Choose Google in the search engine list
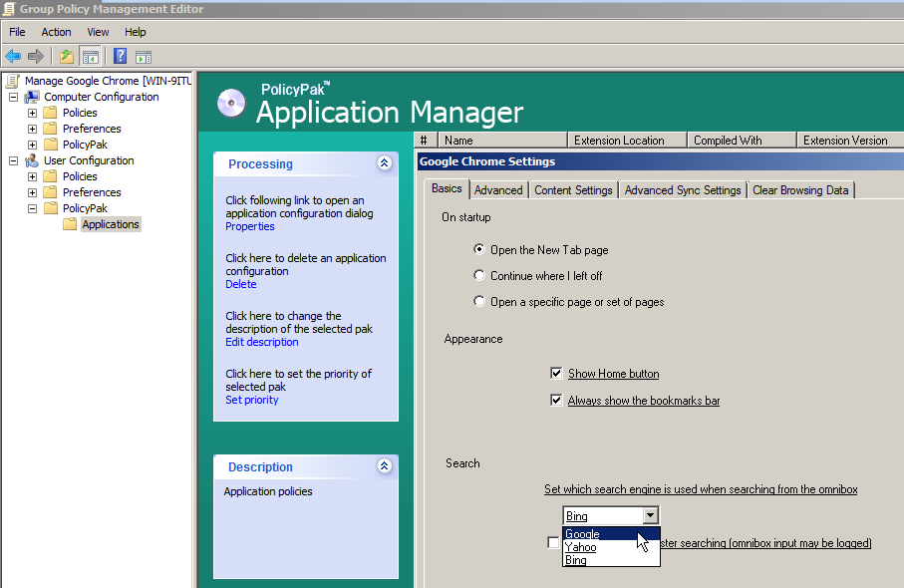904x588 pixels. pyautogui.click(x=611, y=534)
